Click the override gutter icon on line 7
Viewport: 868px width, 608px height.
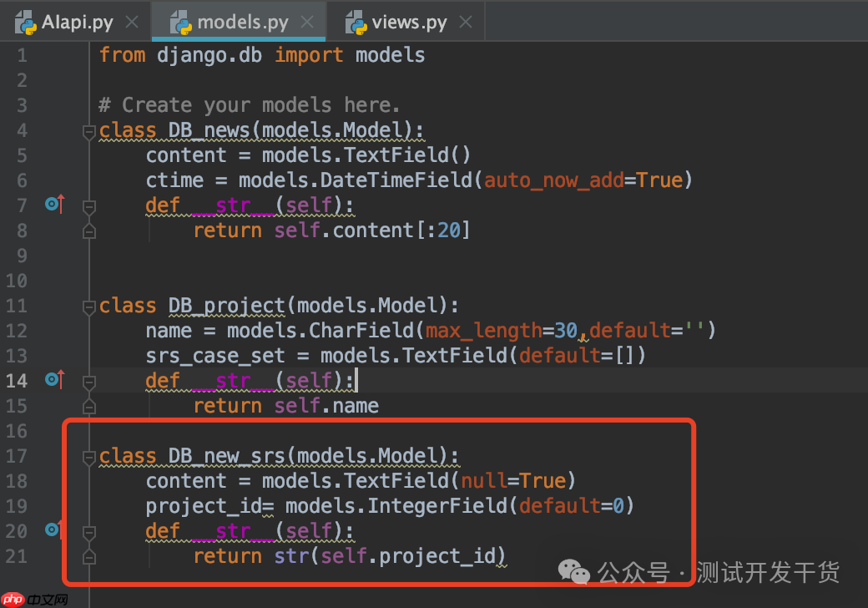click(x=55, y=205)
